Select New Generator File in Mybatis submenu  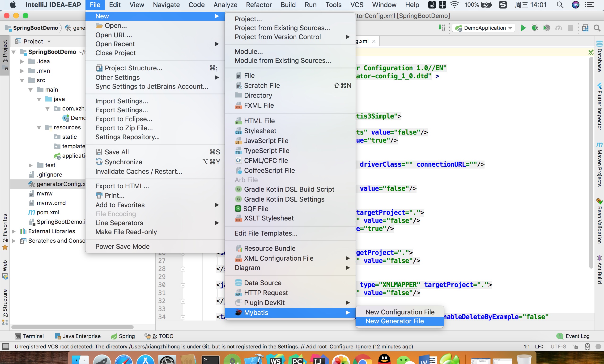coord(400,321)
